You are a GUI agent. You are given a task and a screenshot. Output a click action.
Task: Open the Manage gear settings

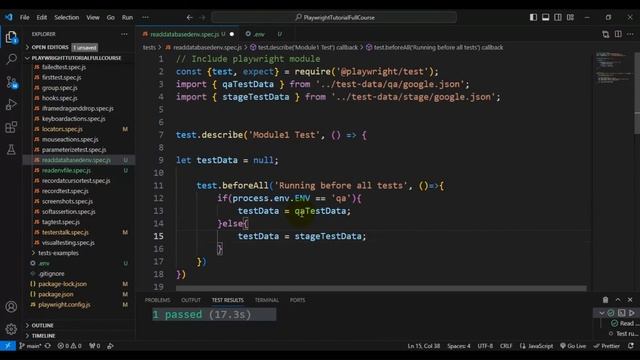point(11,329)
